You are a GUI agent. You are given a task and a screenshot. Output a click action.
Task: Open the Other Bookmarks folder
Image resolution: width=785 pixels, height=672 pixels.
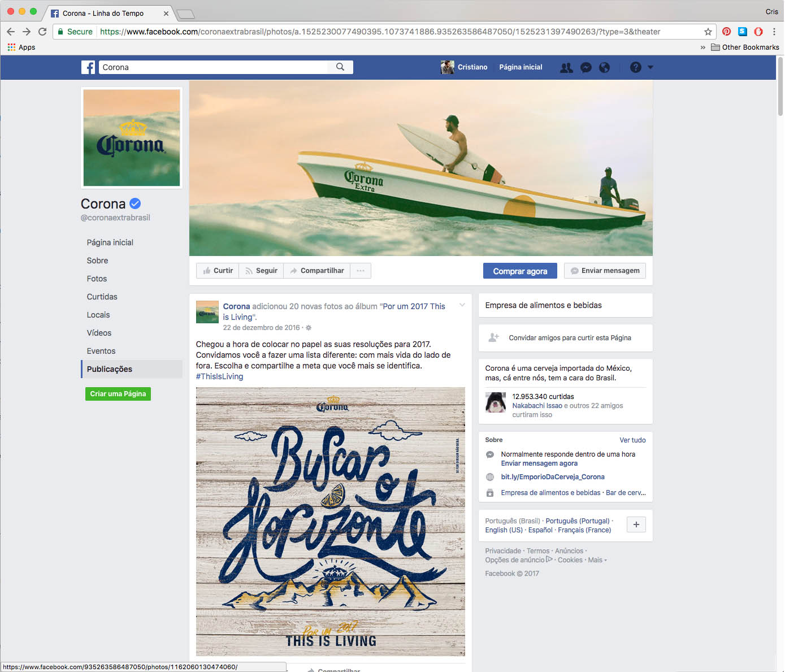pyautogui.click(x=745, y=47)
